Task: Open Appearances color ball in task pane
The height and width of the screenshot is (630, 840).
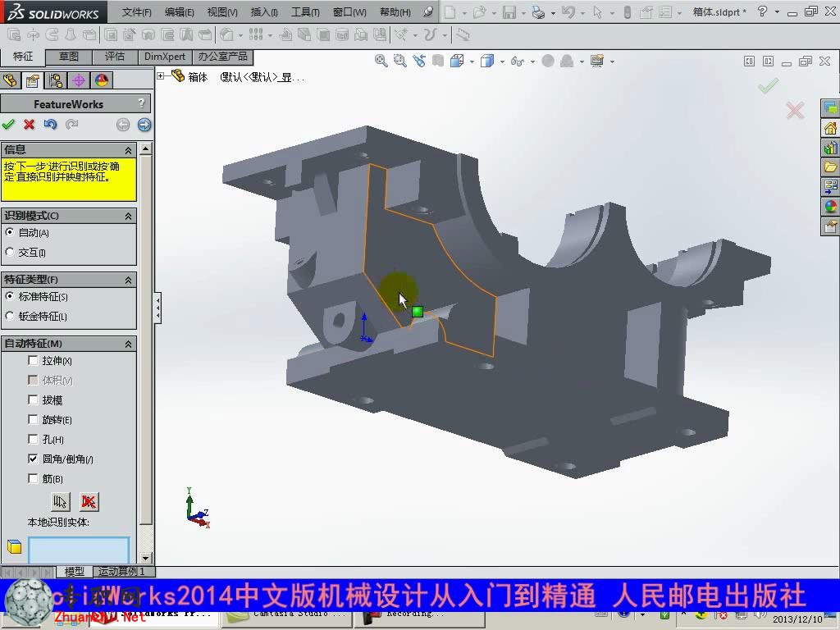Action: tap(830, 206)
